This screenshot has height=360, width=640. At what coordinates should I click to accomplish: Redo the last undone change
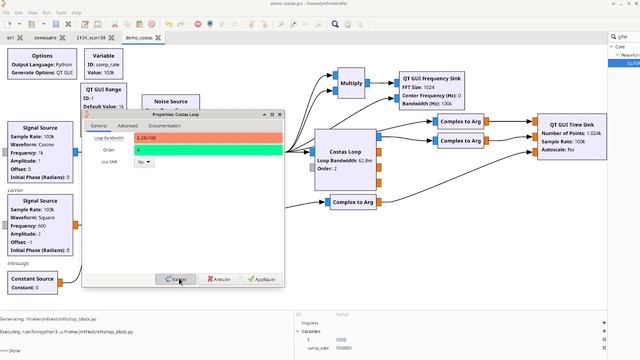[x=181, y=24]
